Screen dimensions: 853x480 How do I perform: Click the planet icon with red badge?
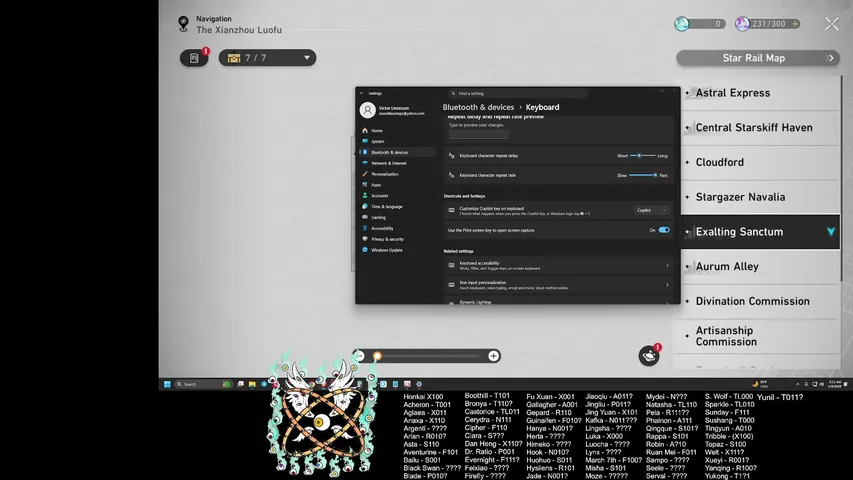(649, 356)
